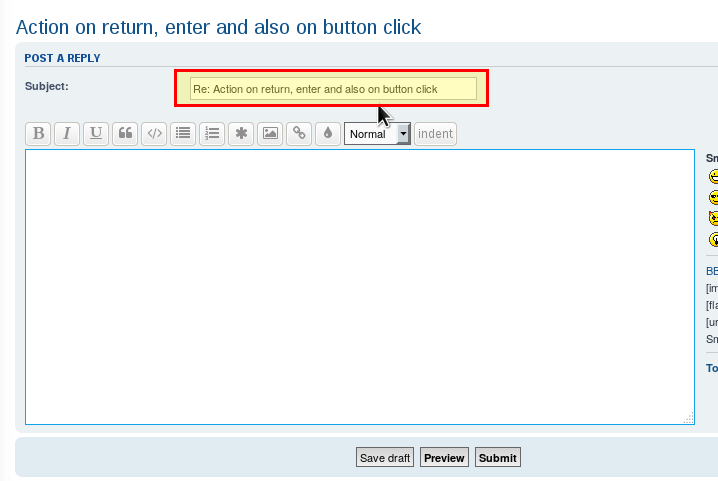Grab the message box corner resize handle
Viewport: 718px width, 481px height.
coord(689,418)
